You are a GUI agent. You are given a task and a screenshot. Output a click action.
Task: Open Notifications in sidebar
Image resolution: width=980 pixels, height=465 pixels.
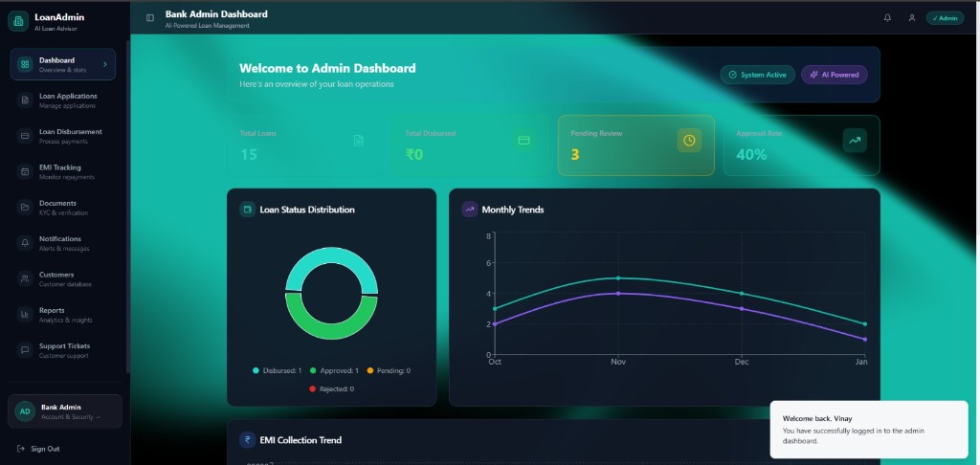pos(63,242)
